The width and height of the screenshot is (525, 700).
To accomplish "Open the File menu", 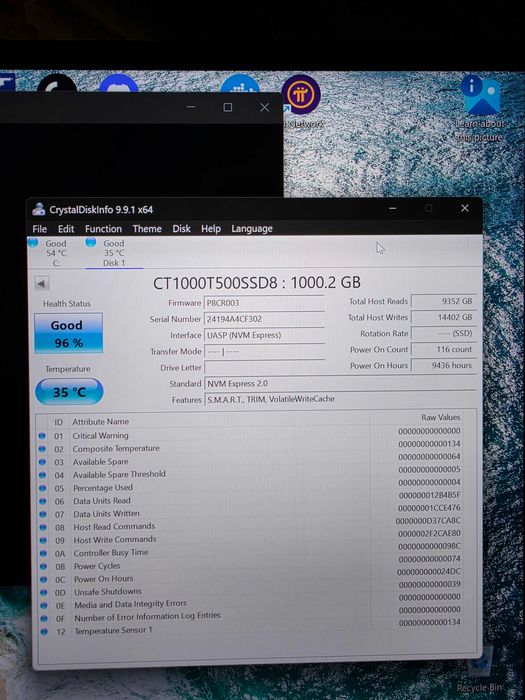I will (39, 229).
